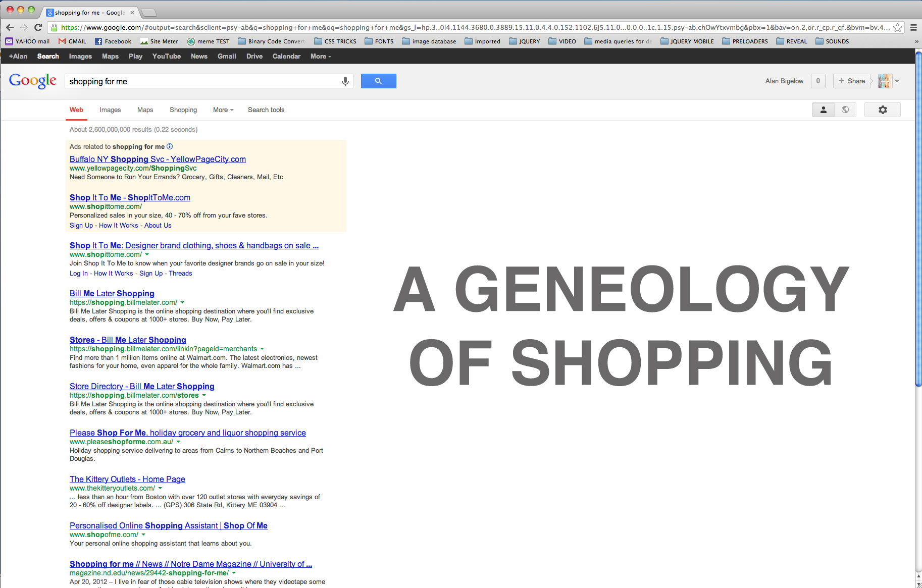The image size is (922, 588).
Task: Click the voice search microphone icon
Action: pyautogui.click(x=345, y=81)
